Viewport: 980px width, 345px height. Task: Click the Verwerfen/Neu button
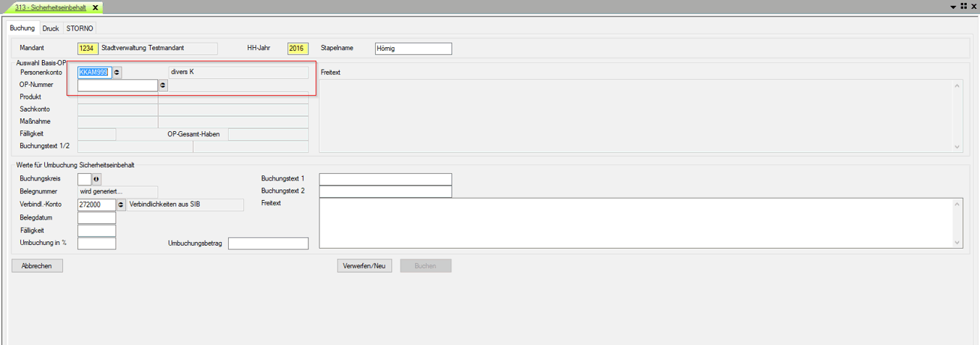[x=364, y=266]
